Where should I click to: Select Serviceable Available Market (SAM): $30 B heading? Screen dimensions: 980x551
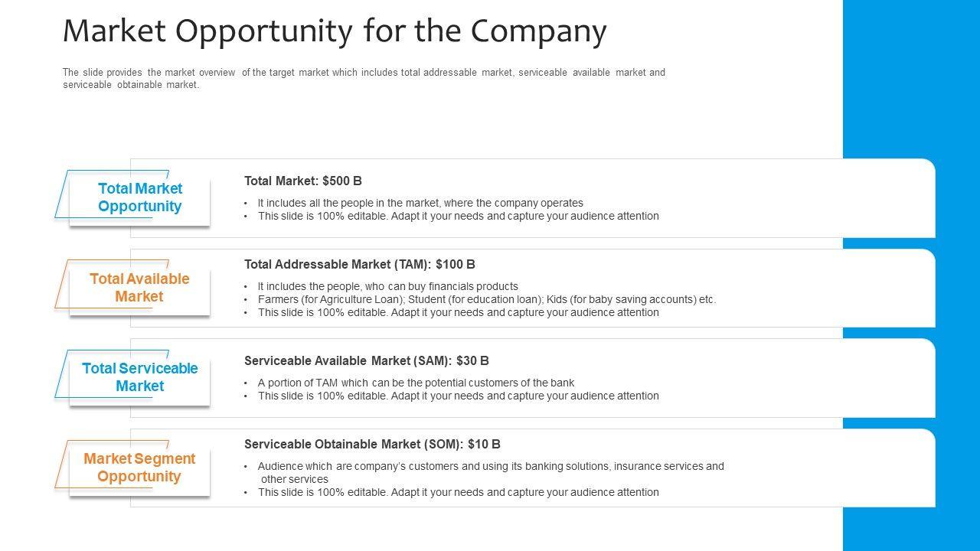[367, 360]
